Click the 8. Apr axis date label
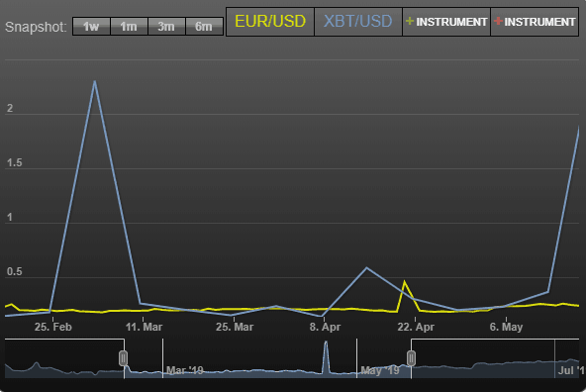This screenshot has height=392, width=586. [325, 327]
